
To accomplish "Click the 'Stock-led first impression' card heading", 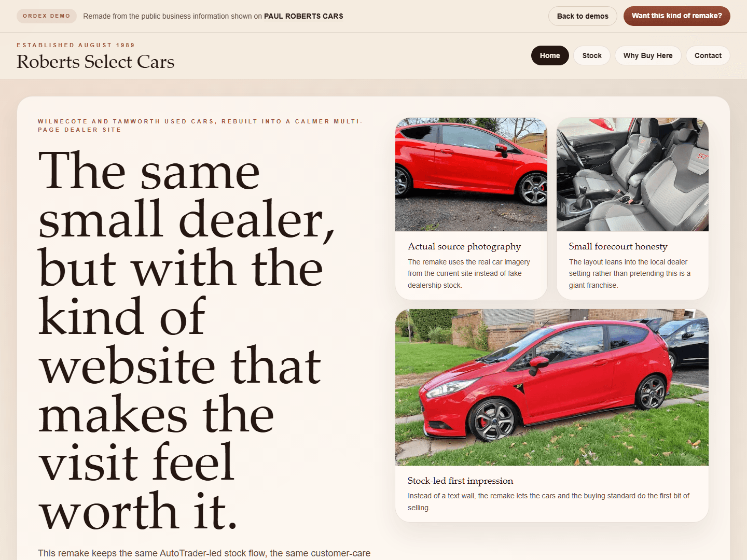I will pyautogui.click(x=460, y=481).
